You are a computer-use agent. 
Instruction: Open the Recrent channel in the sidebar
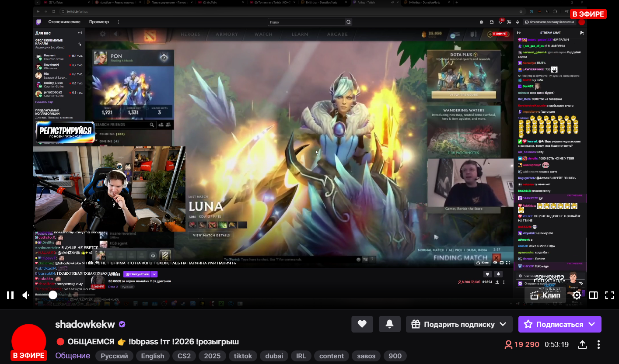59,57
